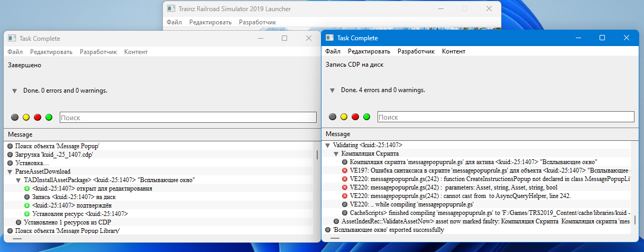Collapse the 'Компиляция Скрипта' tree node
Image resolution: width=644 pixels, height=252 pixels.
point(337,154)
